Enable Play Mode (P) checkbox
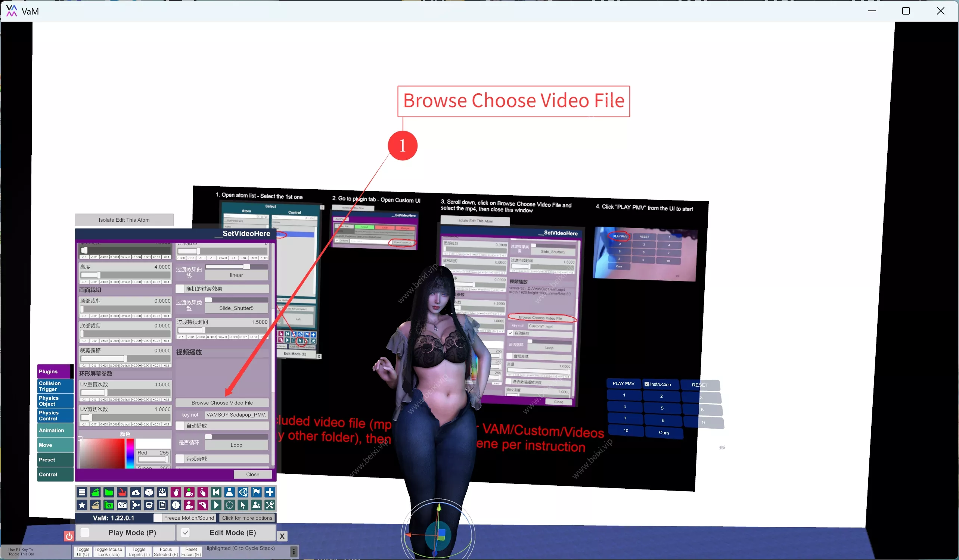Screen dimensions: 959x560 [85, 533]
